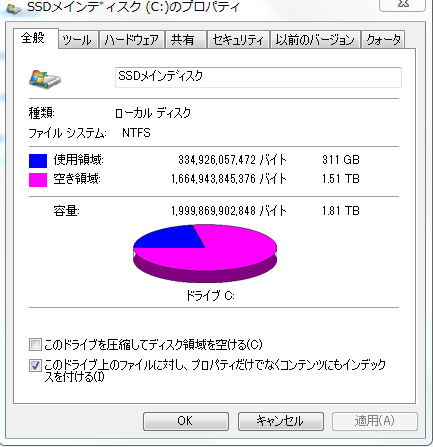The image size is (433, 447).
Task: Close the properties dialog window
Action: coord(403,5)
